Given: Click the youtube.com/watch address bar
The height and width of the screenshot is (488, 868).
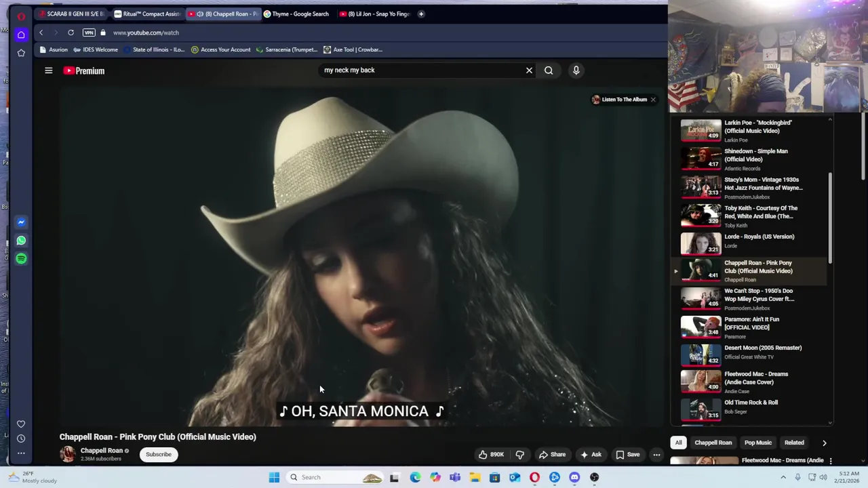Looking at the screenshot, I should [146, 33].
